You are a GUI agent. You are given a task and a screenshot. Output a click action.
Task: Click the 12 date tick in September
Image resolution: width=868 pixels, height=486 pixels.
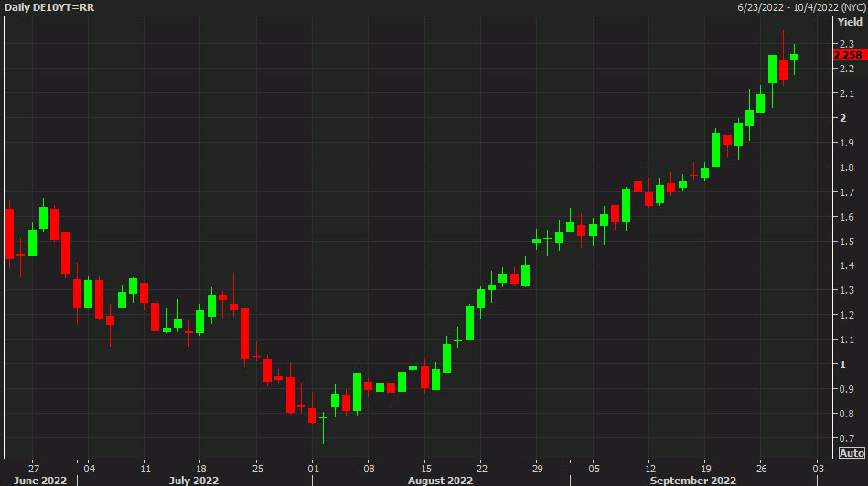(x=650, y=469)
